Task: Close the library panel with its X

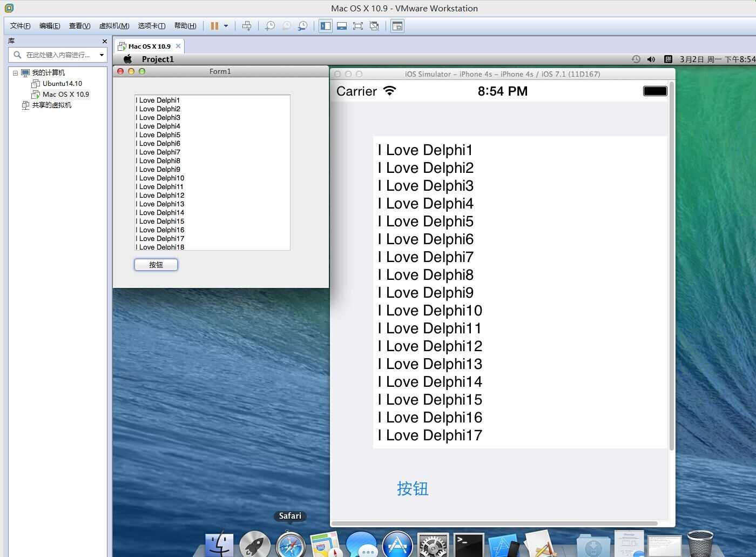Action: 104,41
